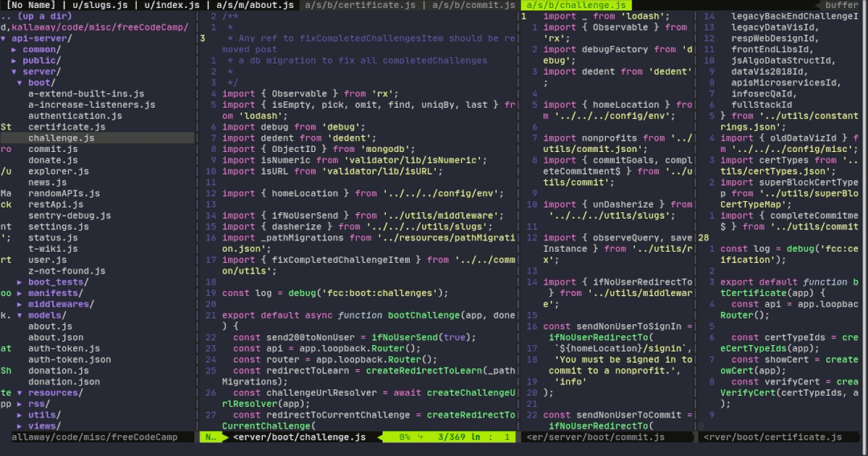Open restApi.js in file tree
The image size is (868, 456).
click(56, 204)
